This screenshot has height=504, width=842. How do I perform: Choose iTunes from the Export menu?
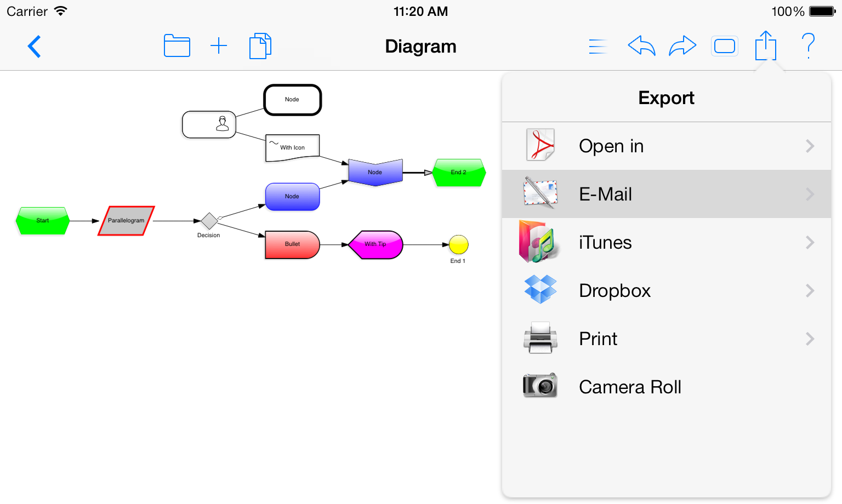click(x=667, y=243)
